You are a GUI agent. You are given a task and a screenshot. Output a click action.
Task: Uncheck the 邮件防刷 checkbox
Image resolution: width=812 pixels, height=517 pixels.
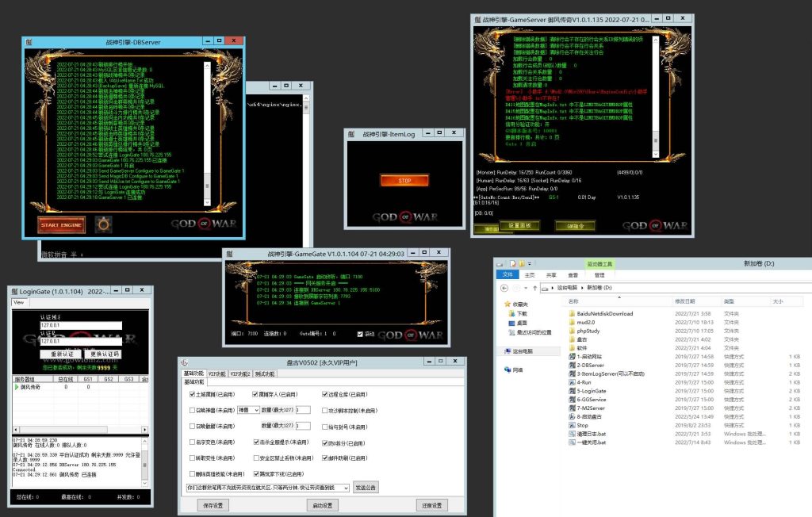[x=325, y=458]
